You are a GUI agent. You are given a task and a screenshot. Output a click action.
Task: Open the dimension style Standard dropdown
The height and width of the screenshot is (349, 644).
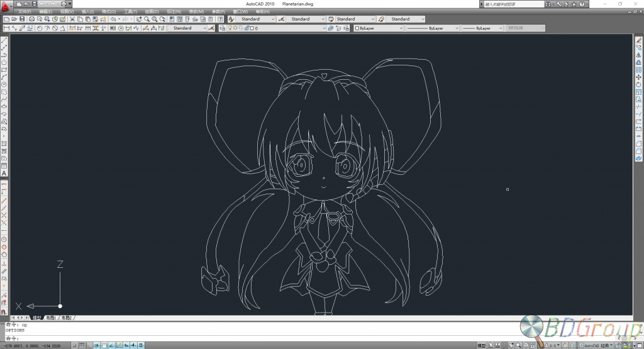pos(306,19)
